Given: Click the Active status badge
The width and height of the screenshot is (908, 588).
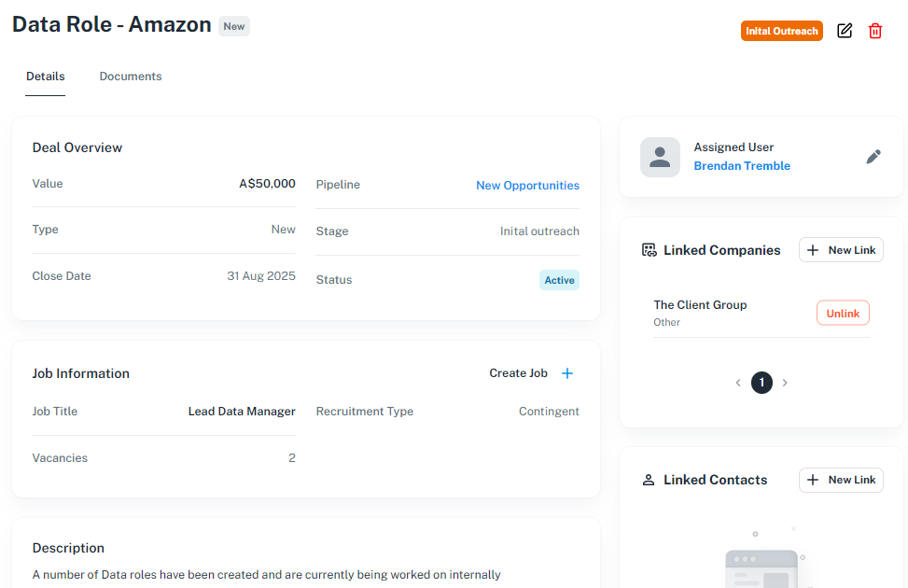Looking at the screenshot, I should [x=559, y=280].
